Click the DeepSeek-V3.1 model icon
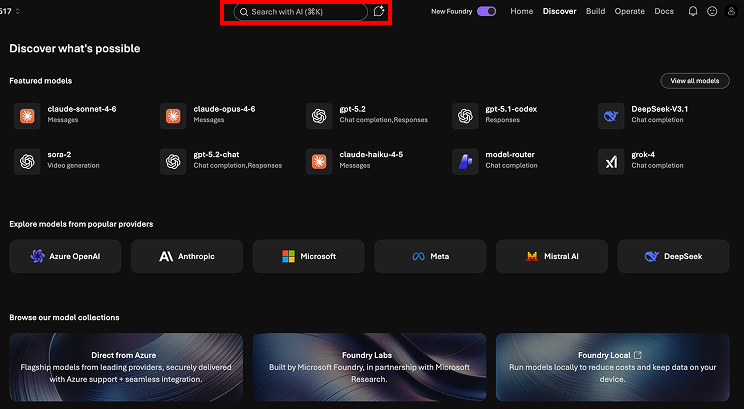Screen dimensions: 744x409 [610, 115]
